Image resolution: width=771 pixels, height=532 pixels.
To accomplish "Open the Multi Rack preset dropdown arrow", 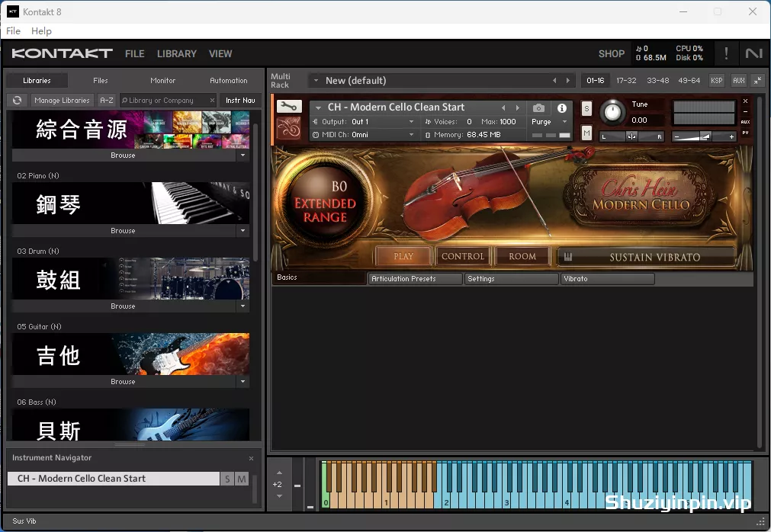I will (316, 81).
